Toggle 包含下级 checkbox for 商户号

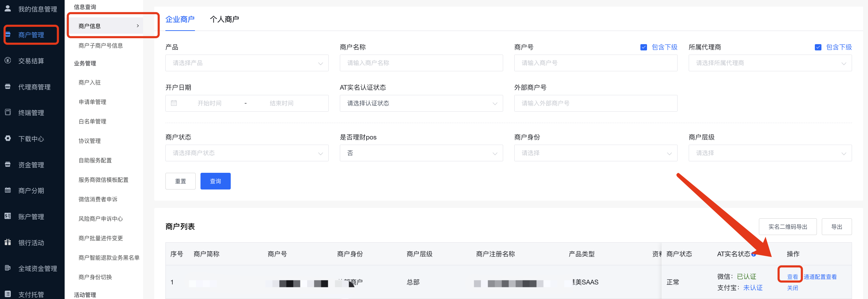coord(644,47)
